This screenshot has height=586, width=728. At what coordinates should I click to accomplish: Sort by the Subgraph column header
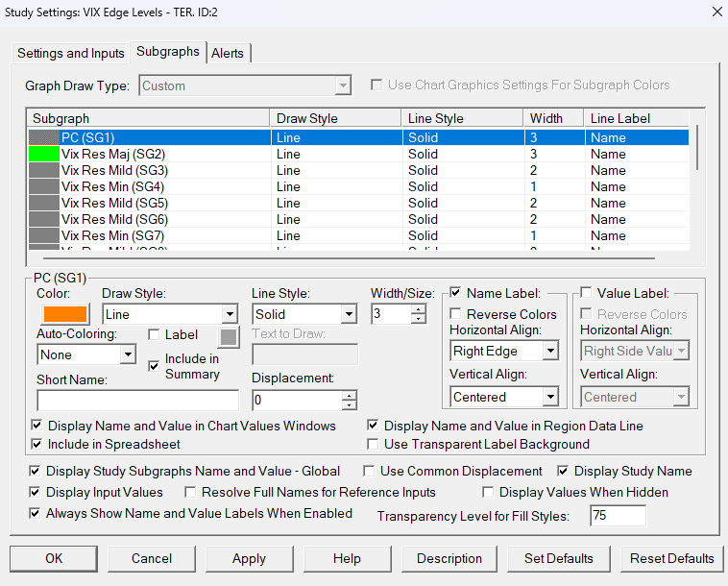click(149, 118)
